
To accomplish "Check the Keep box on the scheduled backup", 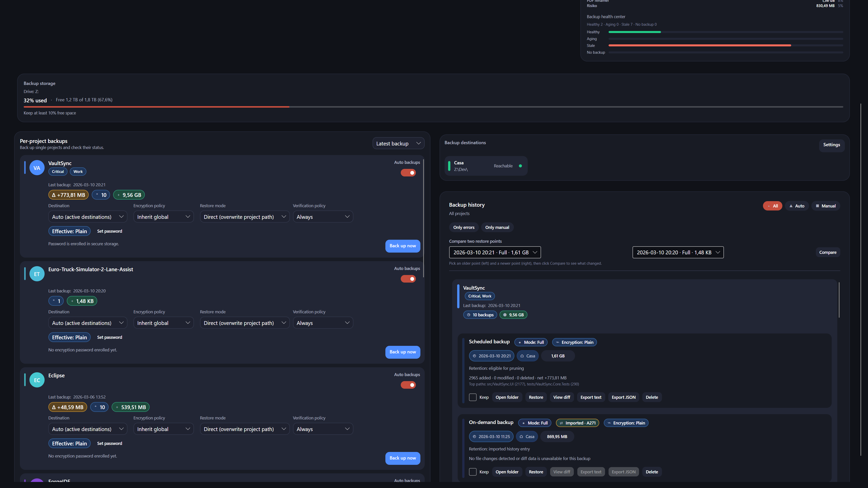I will click(x=473, y=397).
